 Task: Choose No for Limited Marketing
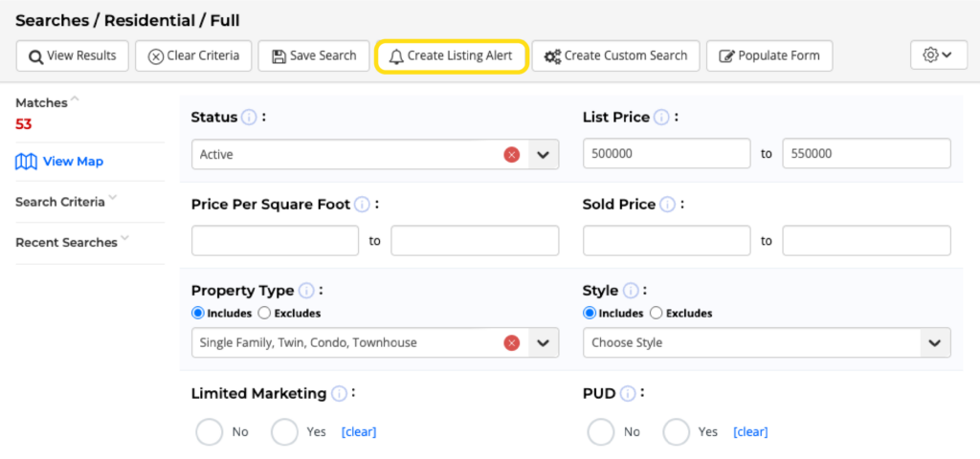209,431
